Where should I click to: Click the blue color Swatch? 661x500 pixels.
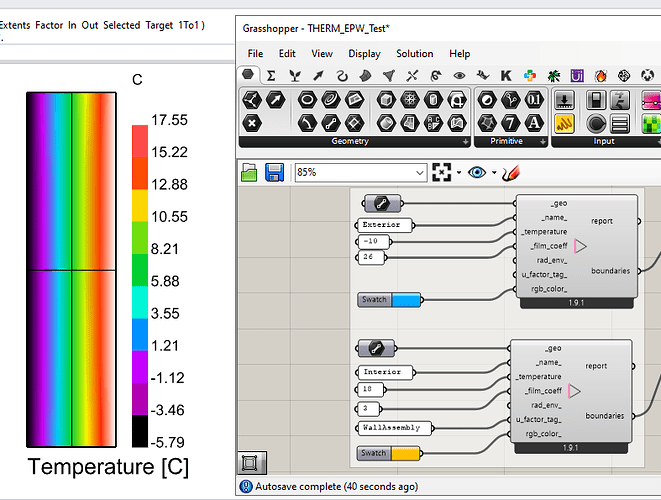tap(406, 299)
